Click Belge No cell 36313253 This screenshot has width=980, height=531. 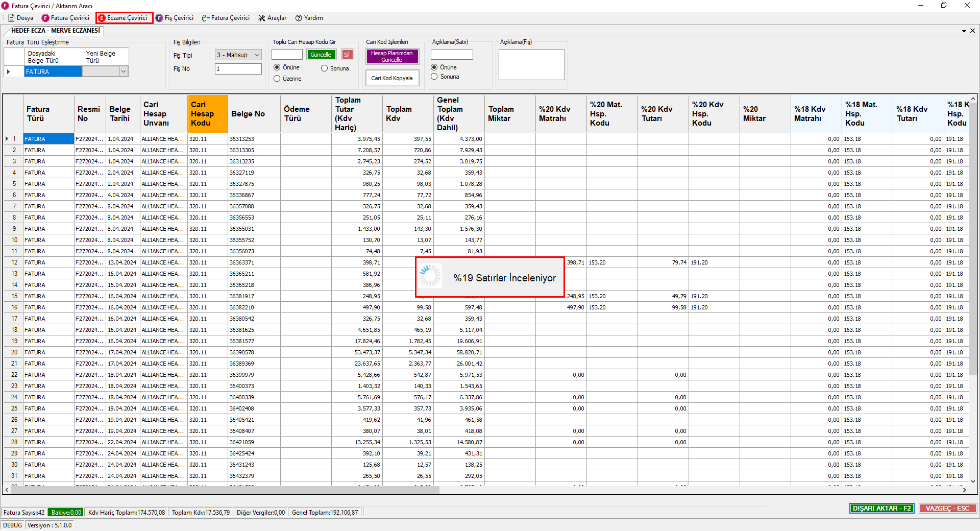[254, 139]
